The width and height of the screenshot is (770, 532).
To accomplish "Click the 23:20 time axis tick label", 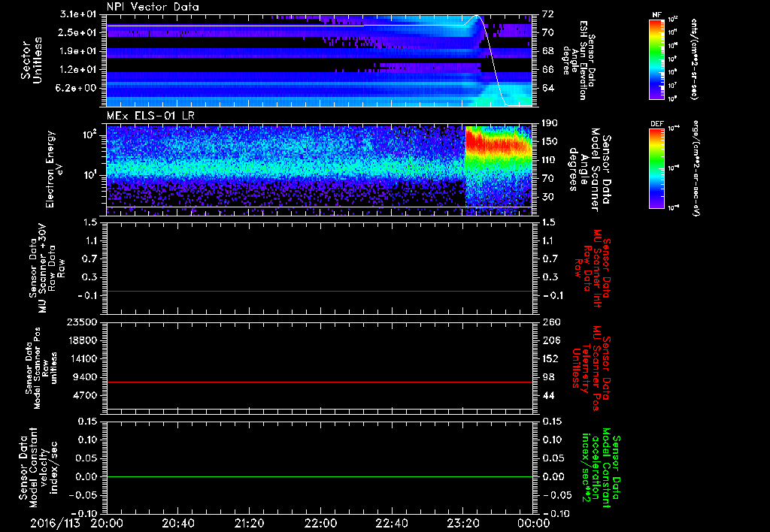I will pyautogui.click(x=462, y=522).
